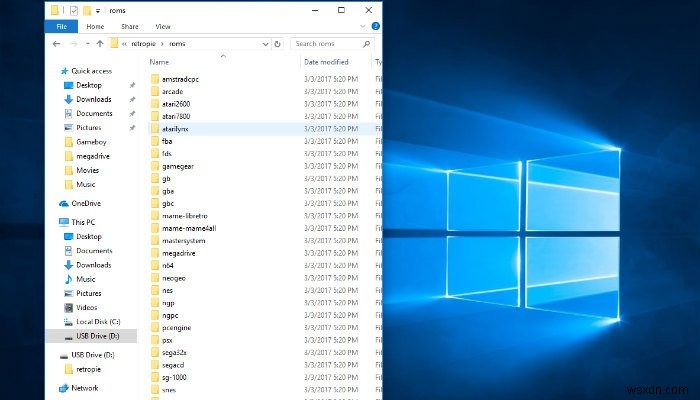
Task: Select the sg-1000 folder name
Action: [174, 378]
